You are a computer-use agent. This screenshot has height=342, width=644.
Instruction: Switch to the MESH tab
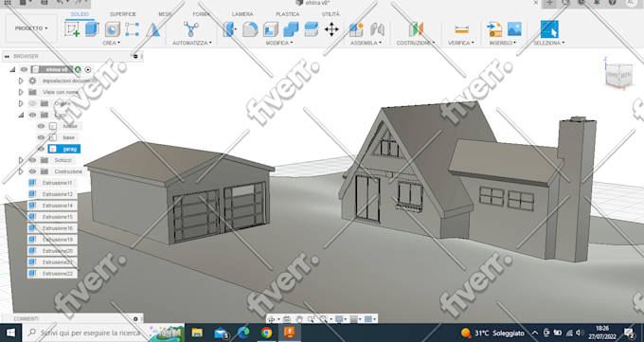(165, 14)
